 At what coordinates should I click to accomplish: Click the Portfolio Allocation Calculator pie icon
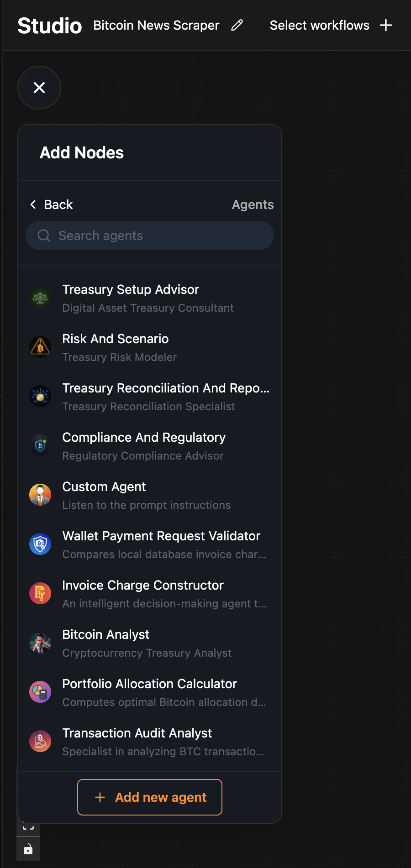point(40,692)
